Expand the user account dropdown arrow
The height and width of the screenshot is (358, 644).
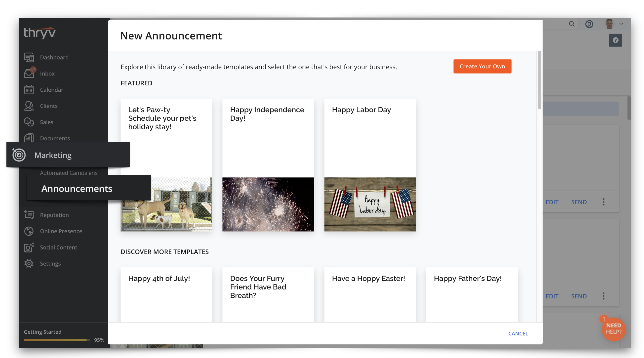pos(621,24)
